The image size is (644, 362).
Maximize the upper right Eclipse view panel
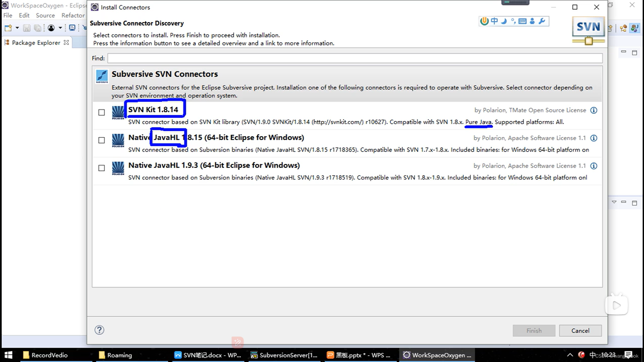pyautogui.click(x=634, y=53)
